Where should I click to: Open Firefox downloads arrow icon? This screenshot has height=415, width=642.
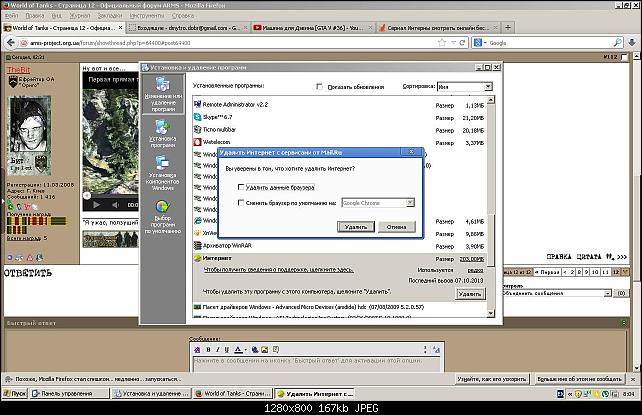(x=632, y=43)
